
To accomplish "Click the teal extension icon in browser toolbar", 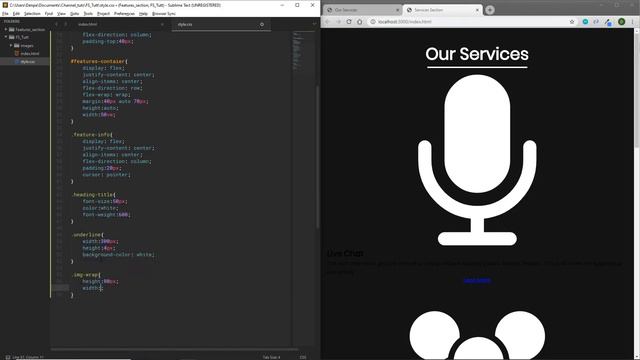I will [585, 22].
